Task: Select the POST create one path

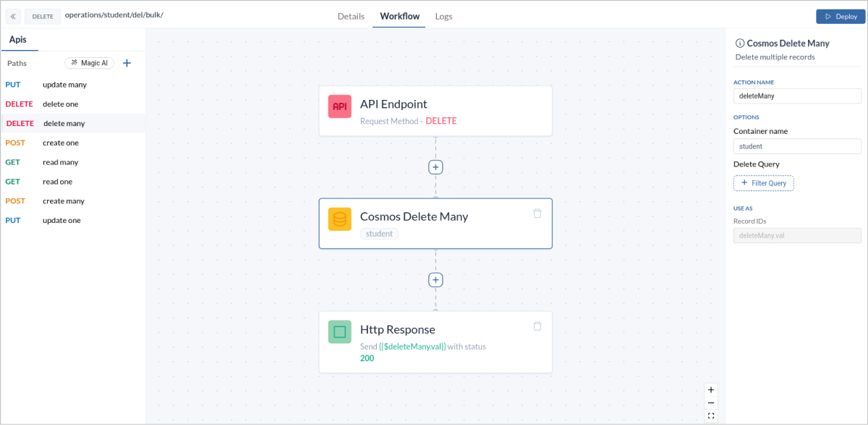Action: coord(72,143)
